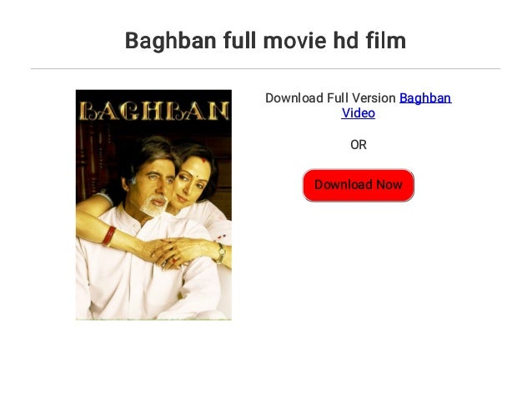The width and height of the screenshot is (532, 399).
Task: Click the gold wristwatch in the poster
Action: (221, 253)
